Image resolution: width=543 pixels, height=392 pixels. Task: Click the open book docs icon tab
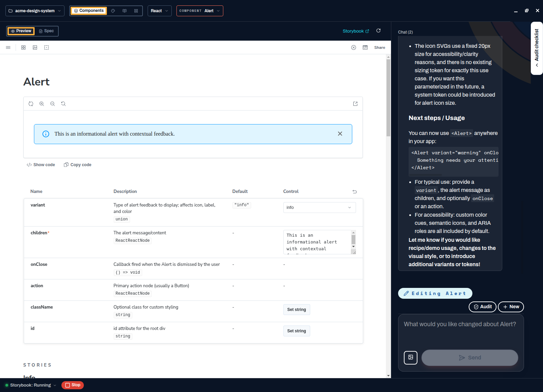(125, 11)
